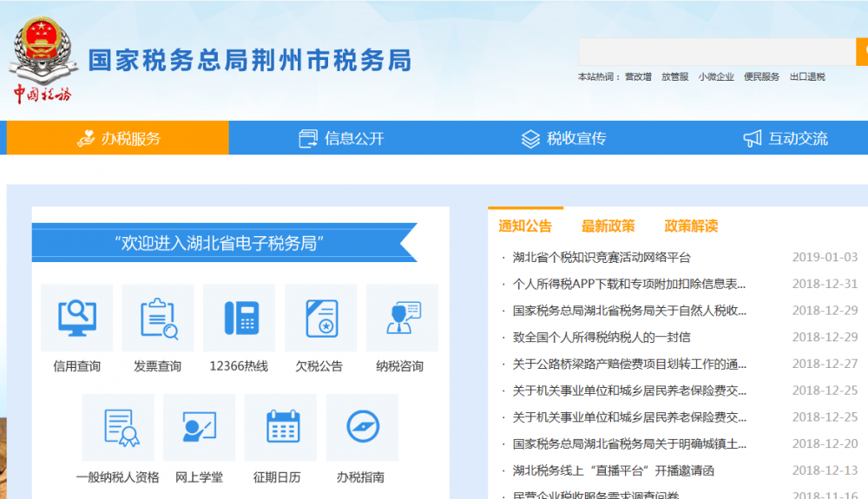This screenshot has height=499, width=868.
Task: Open the 欠税公告 icon
Action: [320, 318]
